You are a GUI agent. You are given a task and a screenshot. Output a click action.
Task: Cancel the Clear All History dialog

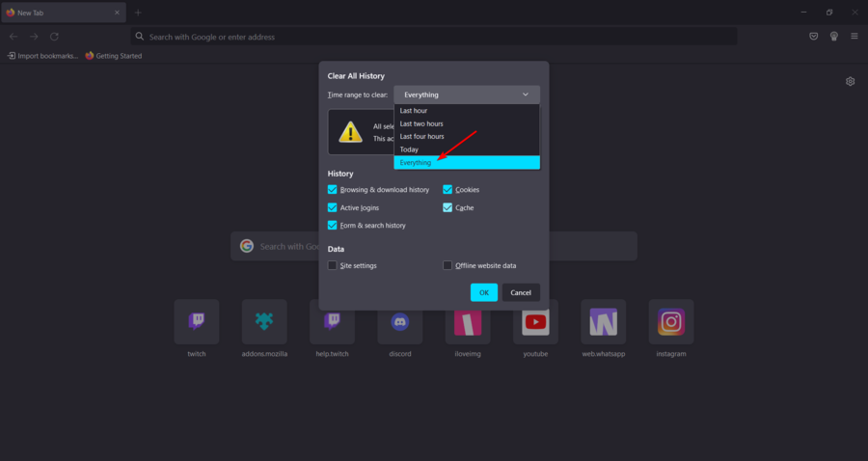pyautogui.click(x=521, y=292)
